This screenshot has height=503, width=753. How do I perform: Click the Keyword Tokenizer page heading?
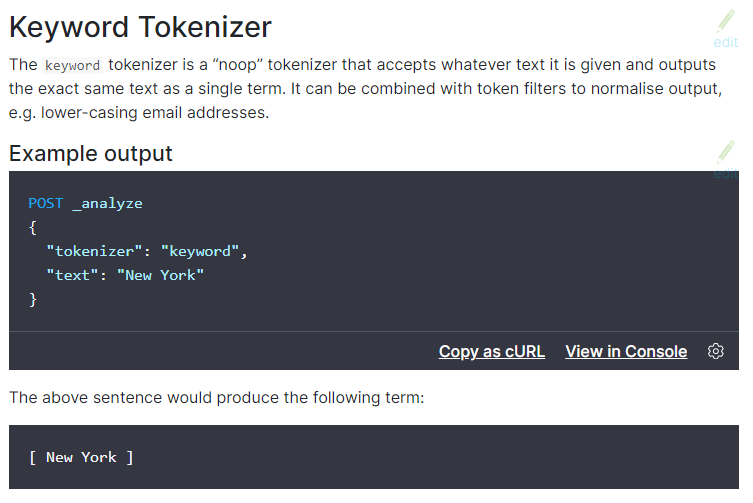(x=140, y=26)
